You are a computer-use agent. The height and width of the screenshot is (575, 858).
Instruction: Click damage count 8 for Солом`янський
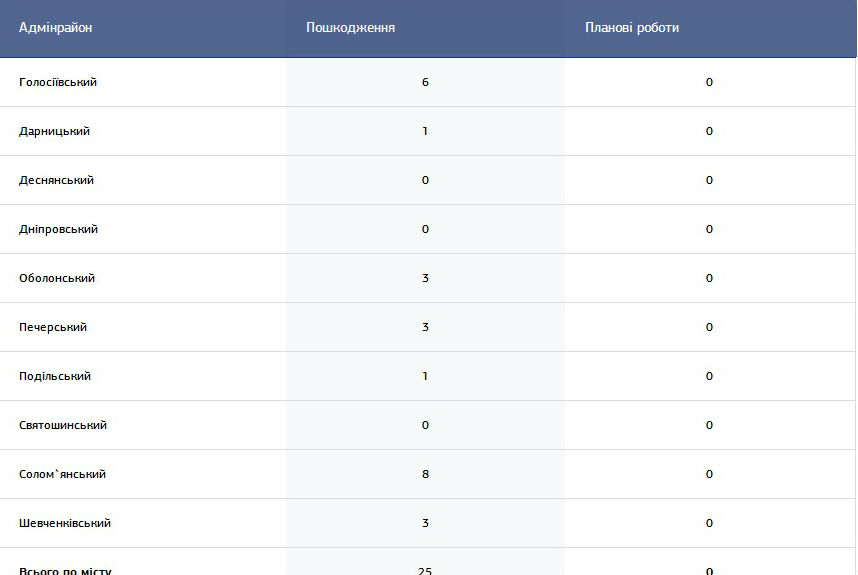point(425,474)
